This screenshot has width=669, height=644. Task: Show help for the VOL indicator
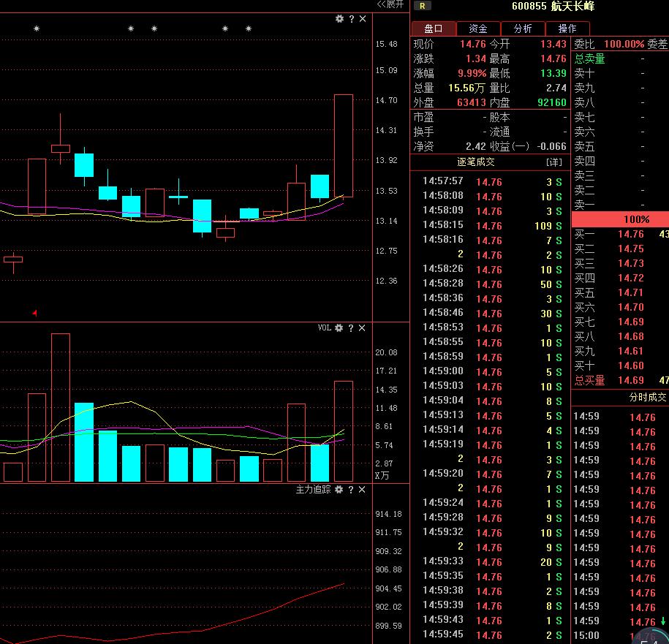point(351,328)
